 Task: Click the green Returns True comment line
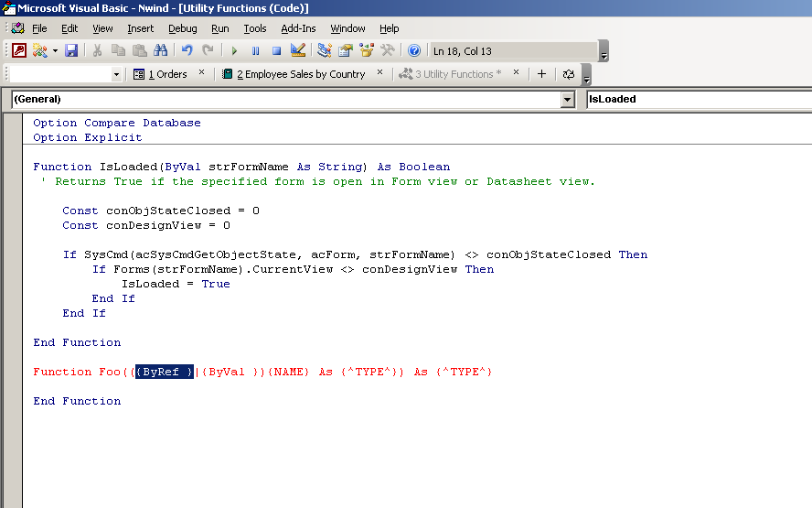coord(317,181)
